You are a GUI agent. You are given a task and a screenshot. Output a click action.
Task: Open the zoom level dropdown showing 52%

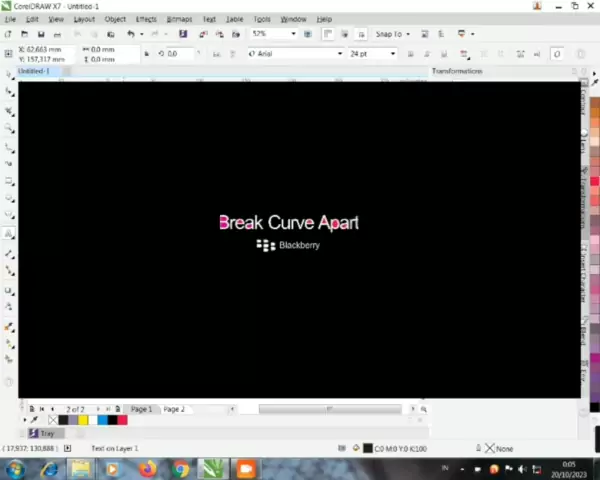293,34
